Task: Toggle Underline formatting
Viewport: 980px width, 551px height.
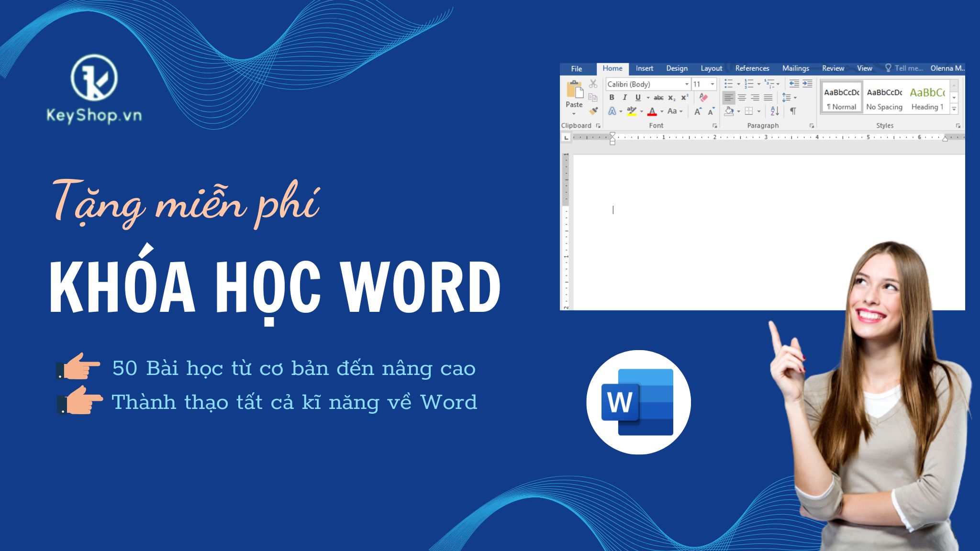Action: 637,98
